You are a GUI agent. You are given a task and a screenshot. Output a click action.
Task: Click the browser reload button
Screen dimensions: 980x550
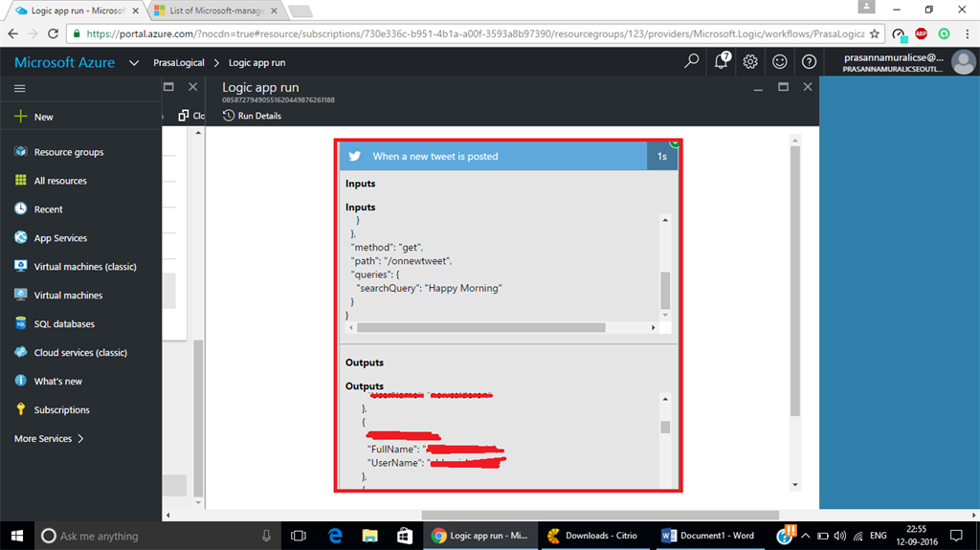click(54, 33)
